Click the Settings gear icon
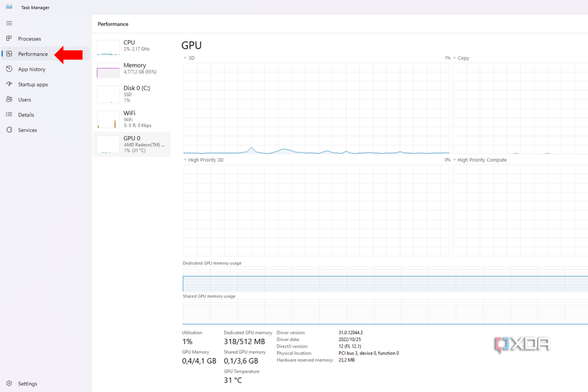This screenshot has height=392, width=588. 9,383
